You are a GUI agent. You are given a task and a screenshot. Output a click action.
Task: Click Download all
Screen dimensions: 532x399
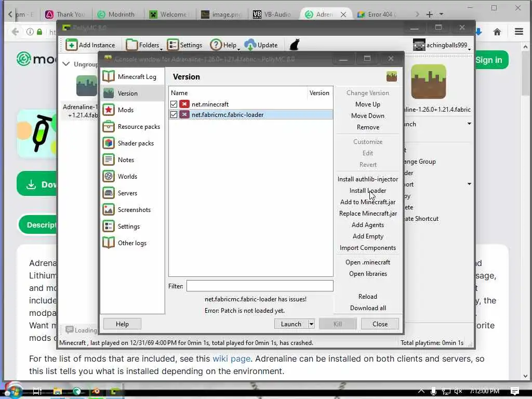[x=368, y=308]
